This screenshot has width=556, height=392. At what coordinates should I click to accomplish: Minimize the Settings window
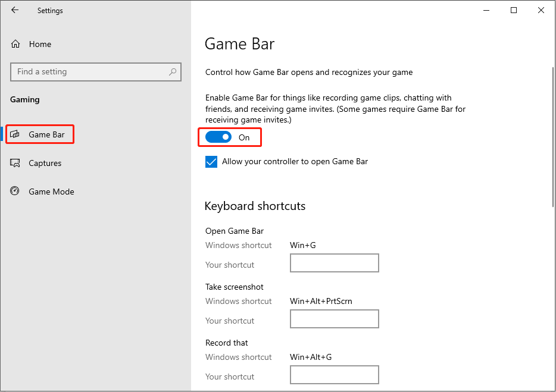486,10
